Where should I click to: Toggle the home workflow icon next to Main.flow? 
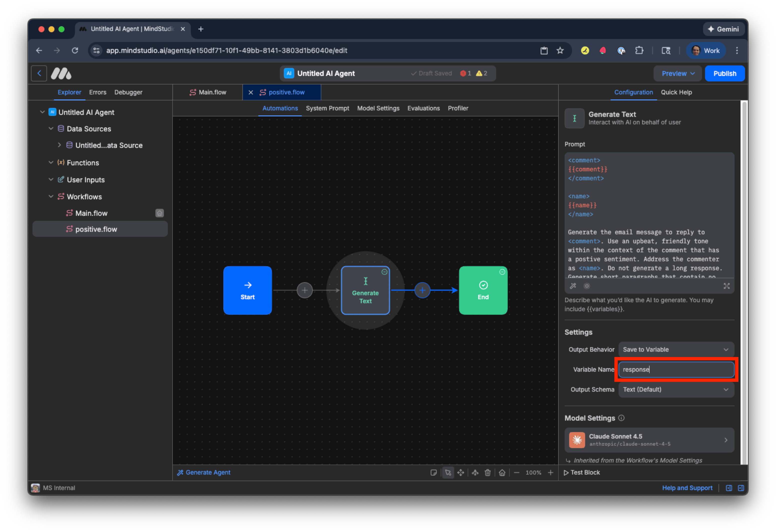click(x=160, y=213)
